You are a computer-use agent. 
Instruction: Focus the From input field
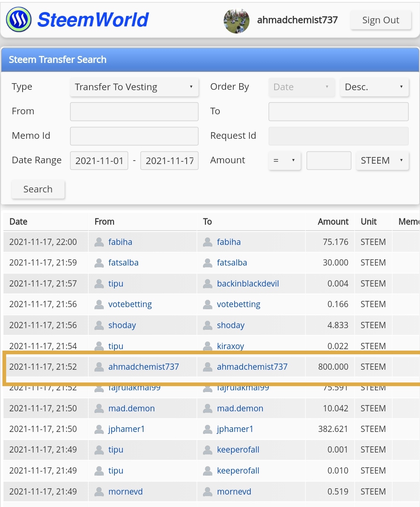(134, 112)
